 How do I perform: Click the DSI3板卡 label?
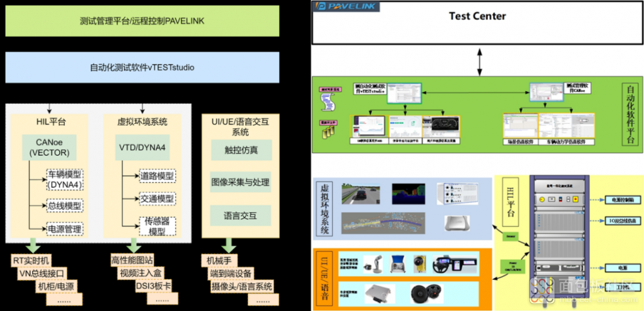[155, 286]
